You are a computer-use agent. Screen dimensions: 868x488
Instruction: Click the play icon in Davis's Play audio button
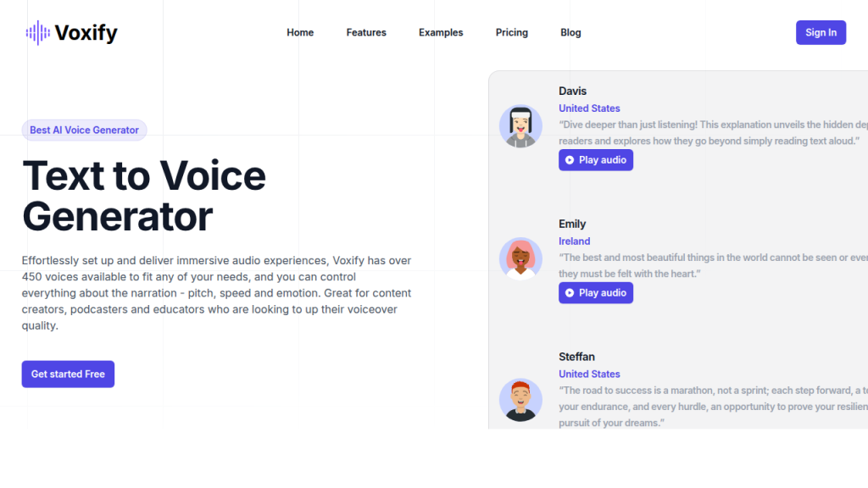tap(569, 159)
